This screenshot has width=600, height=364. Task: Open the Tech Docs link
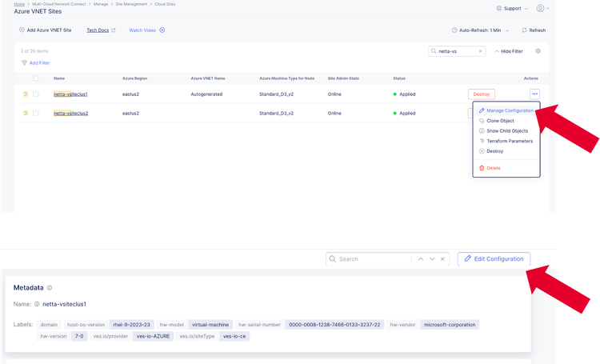pos(101,30)
